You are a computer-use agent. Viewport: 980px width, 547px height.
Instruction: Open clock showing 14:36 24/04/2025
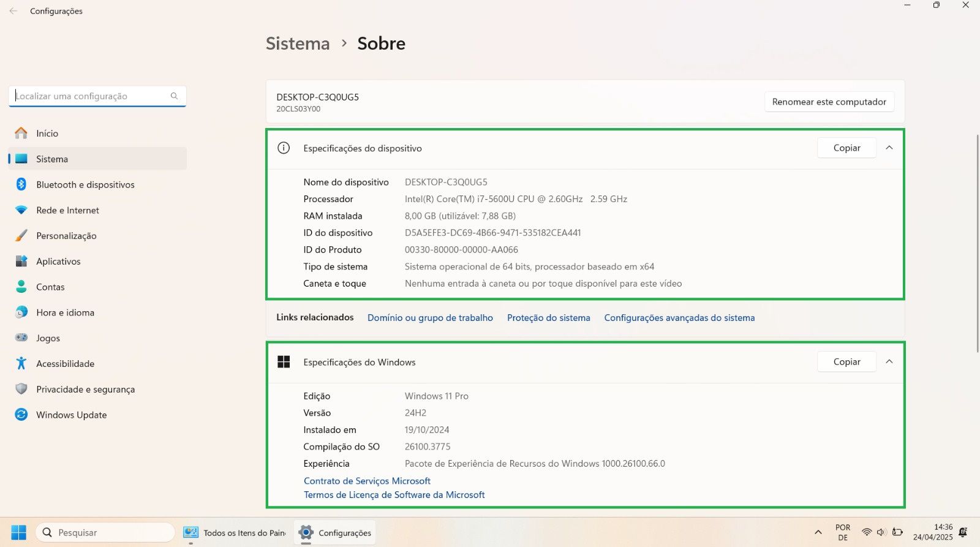[x=933, y=532]
